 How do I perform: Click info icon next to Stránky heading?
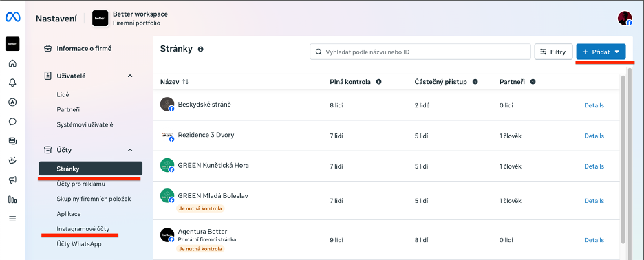pyautogui.click(x=200, y=50)
